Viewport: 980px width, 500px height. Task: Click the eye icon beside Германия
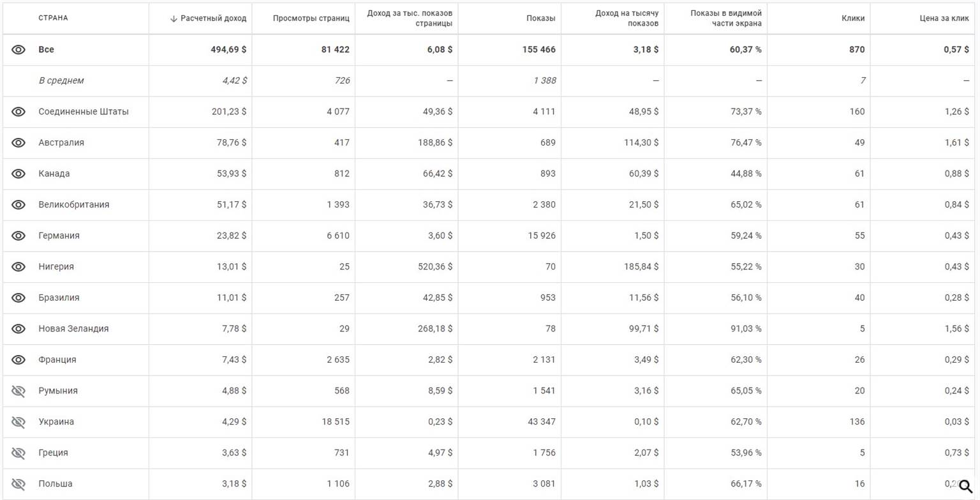click(x=19, y=236)
